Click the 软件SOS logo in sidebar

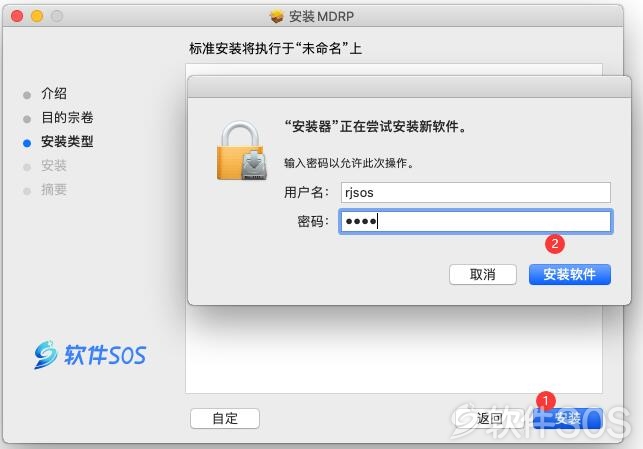tap(90, 354)
